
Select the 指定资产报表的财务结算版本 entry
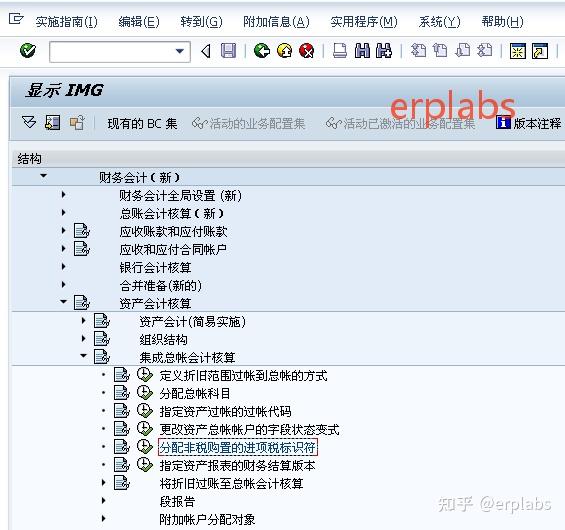tap(237, 465)
